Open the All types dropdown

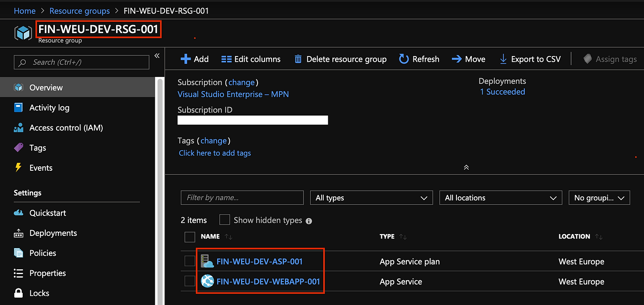pos(371,198)
